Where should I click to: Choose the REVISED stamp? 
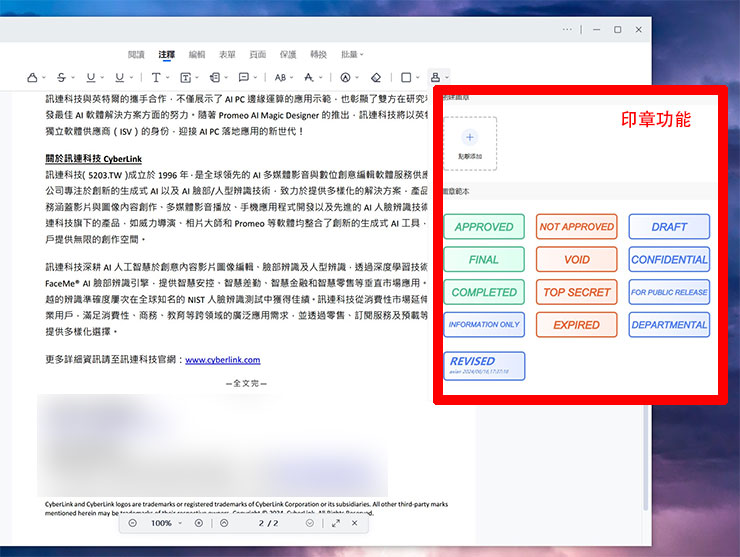click(x=484, y=366)
